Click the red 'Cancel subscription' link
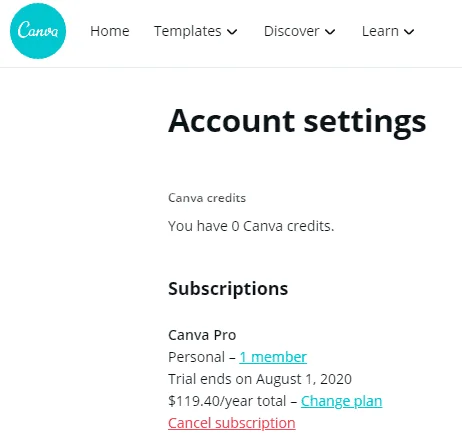 [232, 423]
